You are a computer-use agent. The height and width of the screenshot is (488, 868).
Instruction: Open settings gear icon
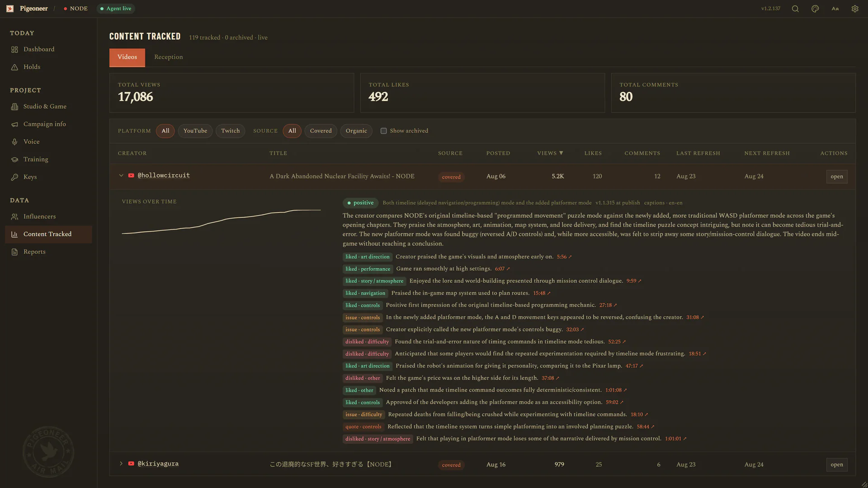coord(855,9)
